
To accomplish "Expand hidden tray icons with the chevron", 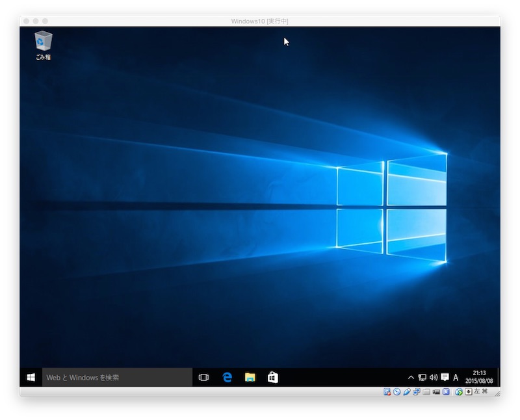I will (411, 376).
